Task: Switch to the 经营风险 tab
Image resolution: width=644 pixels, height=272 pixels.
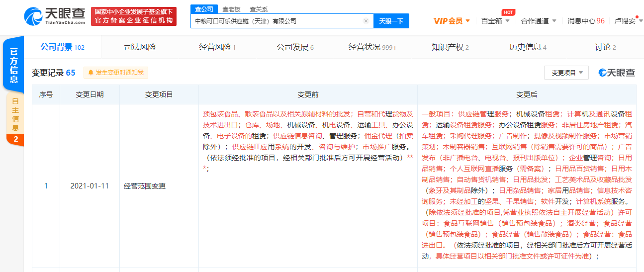Action: tap(217, 47)
